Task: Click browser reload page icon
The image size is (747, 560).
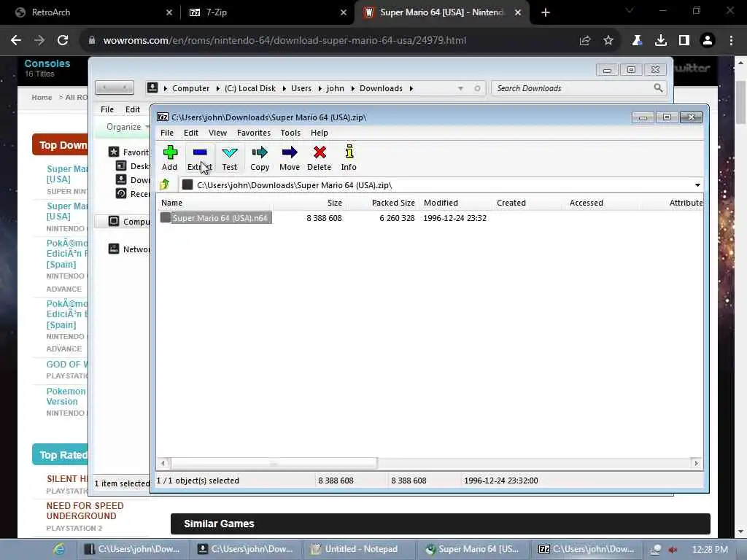Action: (63, 41)
